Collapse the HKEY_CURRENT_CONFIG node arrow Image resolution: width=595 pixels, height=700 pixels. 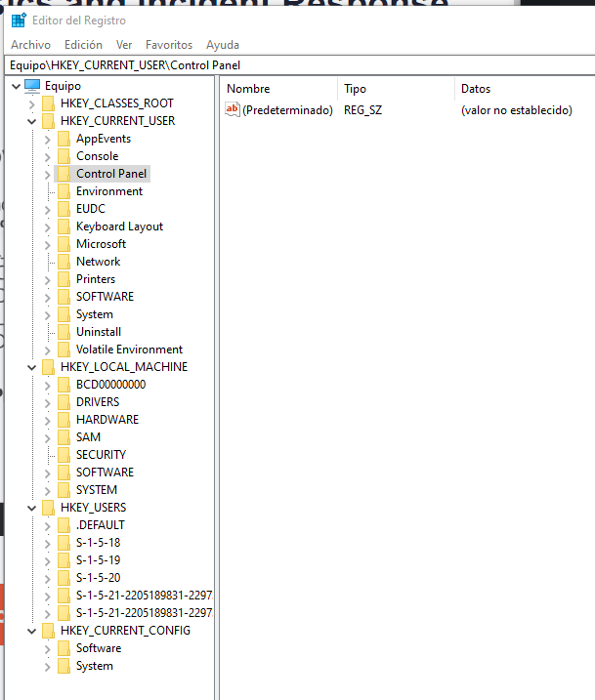[x=31, y=632]
